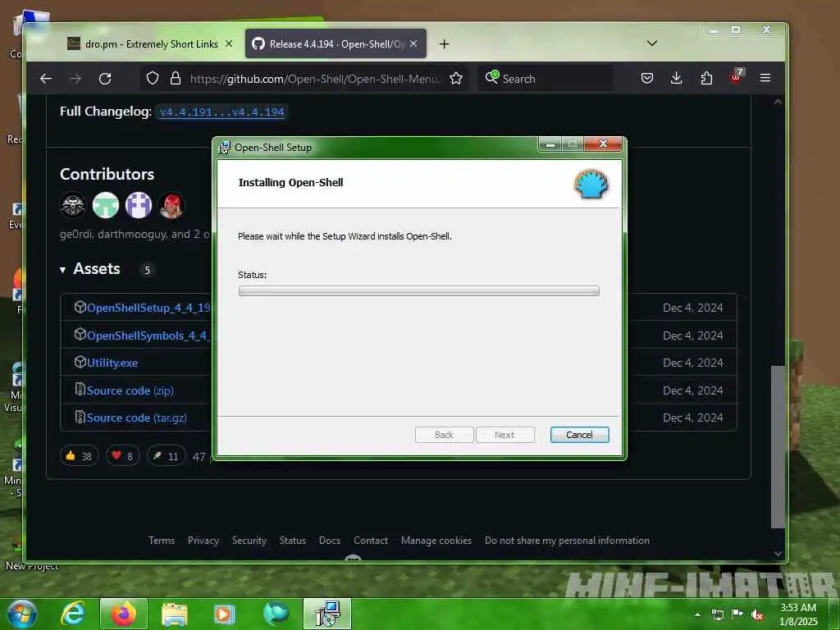Click the Open-Shell Setup title bar icon
Viewport: 840px width, 630px height.
pyautogui.click(x=224, y=148)
